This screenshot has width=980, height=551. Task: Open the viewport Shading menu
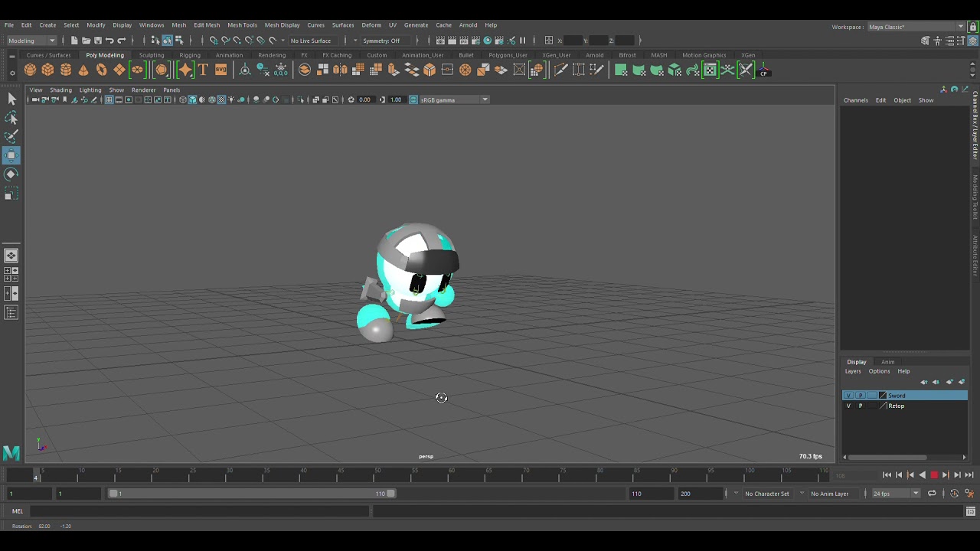tap(60, 90)
